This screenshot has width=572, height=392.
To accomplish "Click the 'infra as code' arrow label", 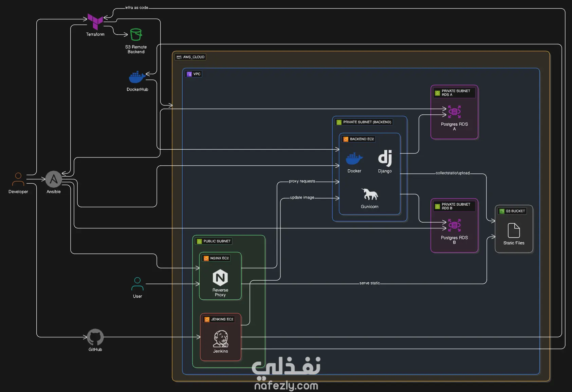I will click(x=137, y=7).
